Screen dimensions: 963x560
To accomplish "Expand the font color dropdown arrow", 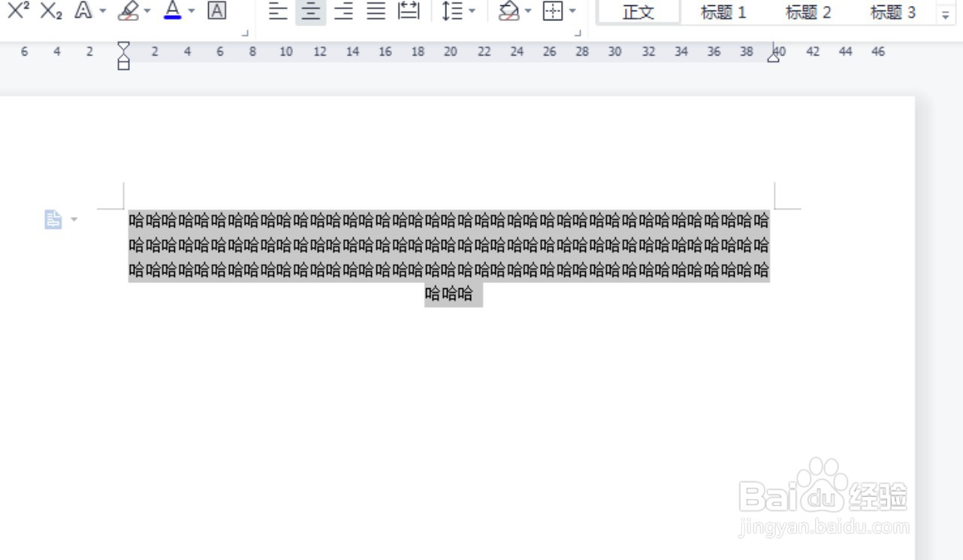I will (192, 11).
